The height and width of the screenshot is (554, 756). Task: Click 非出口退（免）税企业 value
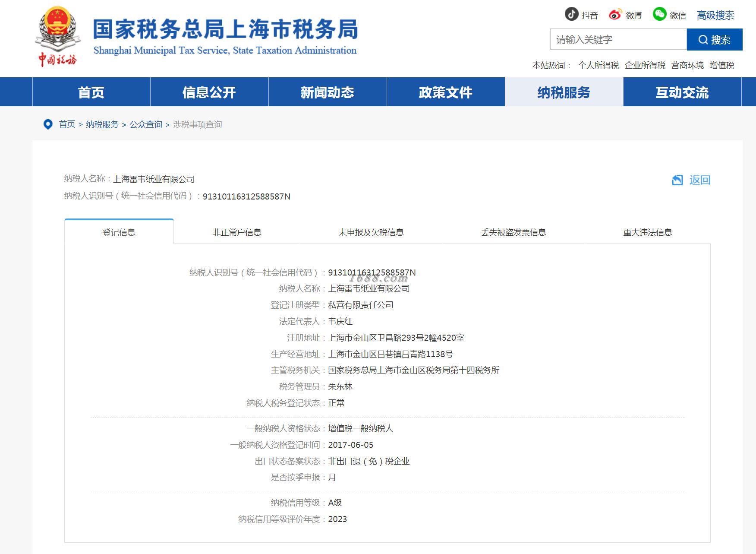[369, 461]
